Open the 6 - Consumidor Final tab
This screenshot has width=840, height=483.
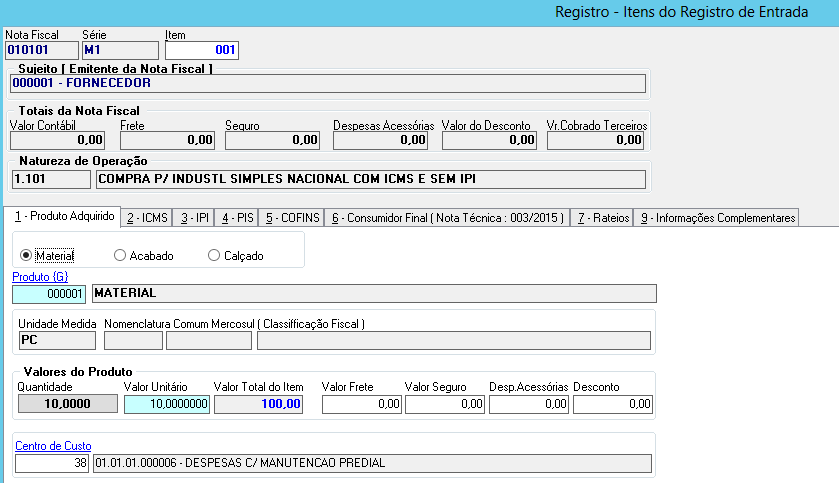tap(448, 218)
